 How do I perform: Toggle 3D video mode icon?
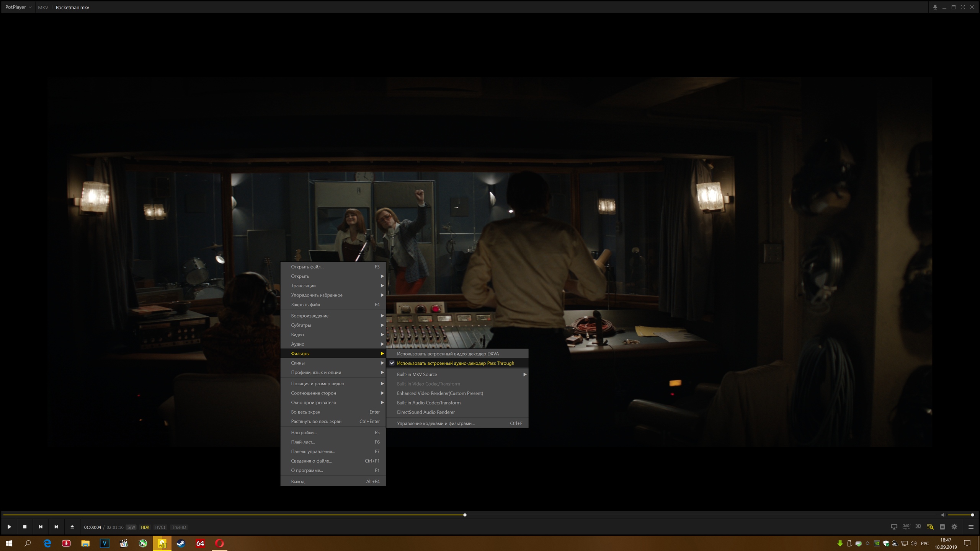(918, 527)
